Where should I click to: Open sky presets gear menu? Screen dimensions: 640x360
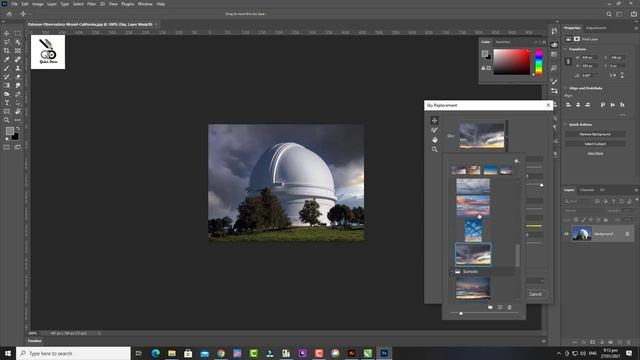(x=516, y=161)
